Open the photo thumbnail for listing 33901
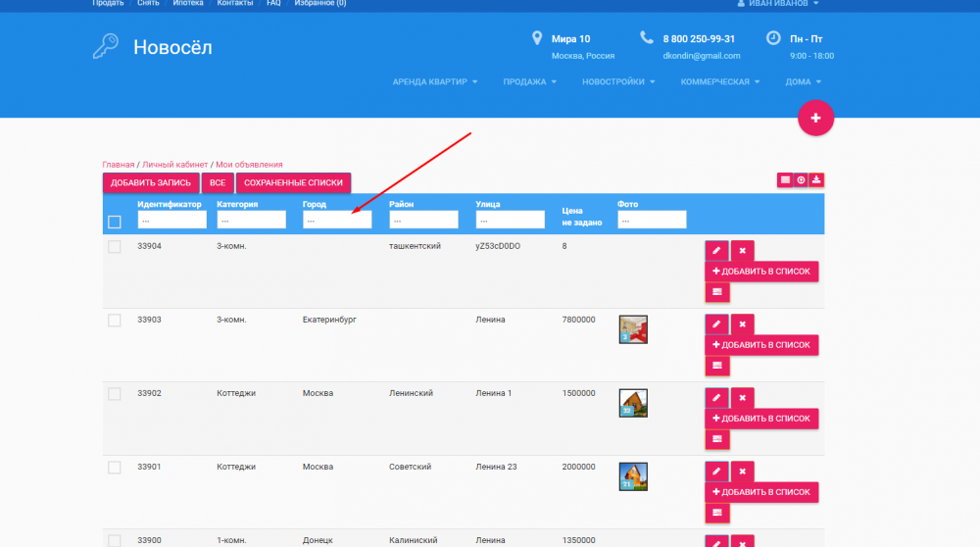The image size is (980, 547). [633, 476]
